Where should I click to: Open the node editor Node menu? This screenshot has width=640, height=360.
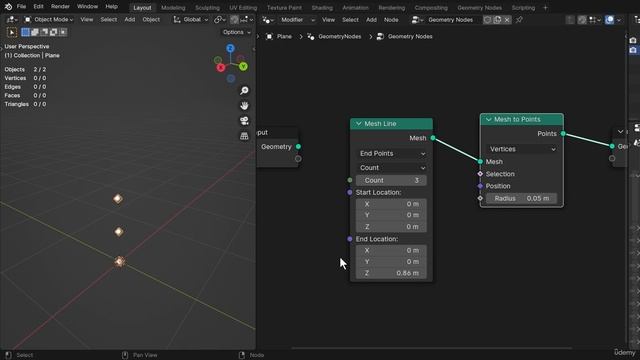pos(391,20)
